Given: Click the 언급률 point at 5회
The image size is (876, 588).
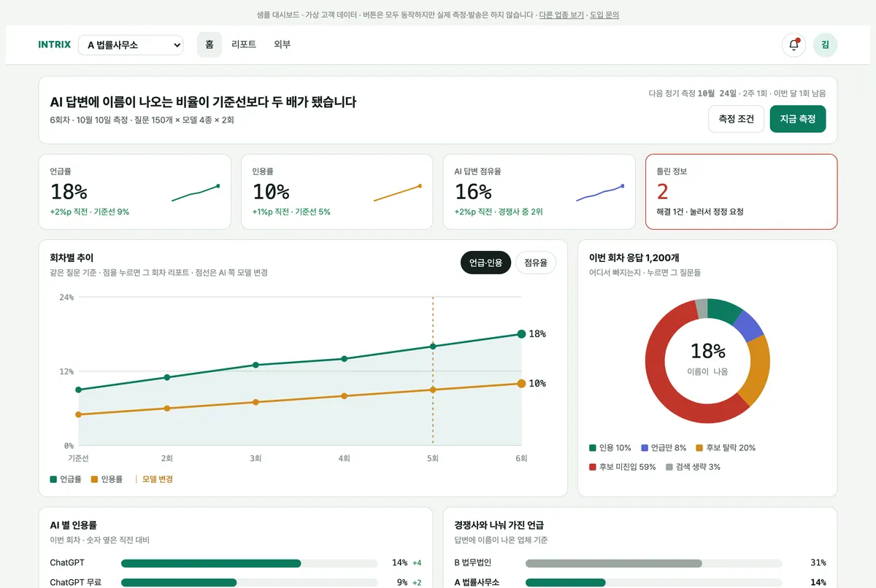Looking at the screenshot, I should pos(433,347).
